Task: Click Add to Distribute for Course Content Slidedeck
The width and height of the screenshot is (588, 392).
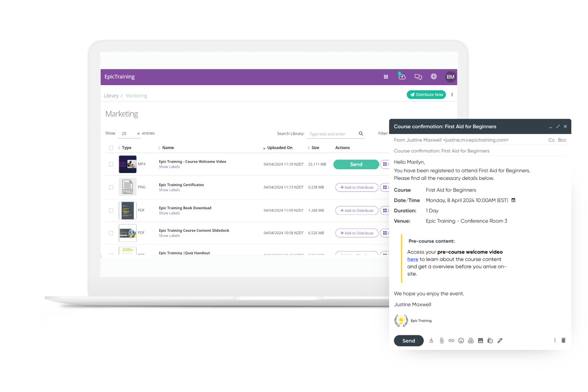Action: coord(357,233)
